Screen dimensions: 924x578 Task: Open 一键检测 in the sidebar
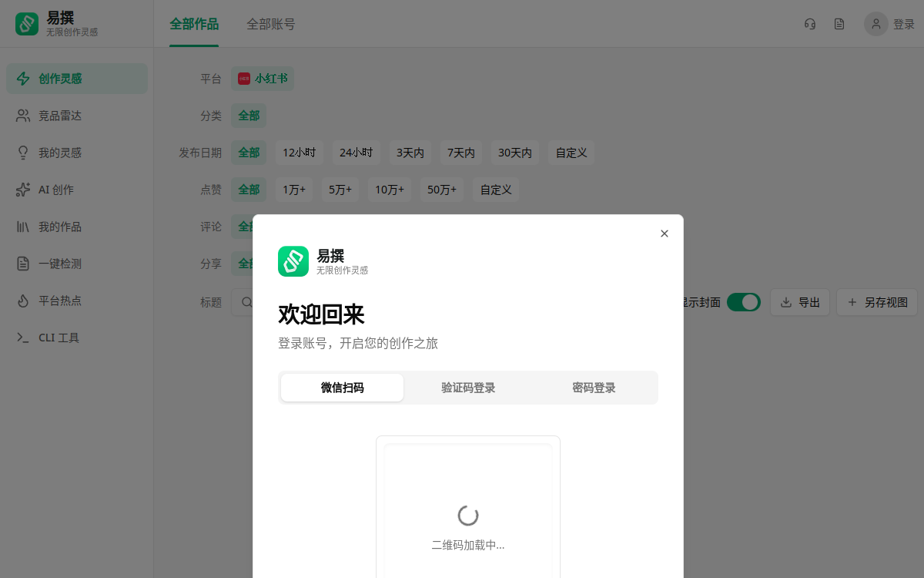pyautogui.click(x=77, y=264)
